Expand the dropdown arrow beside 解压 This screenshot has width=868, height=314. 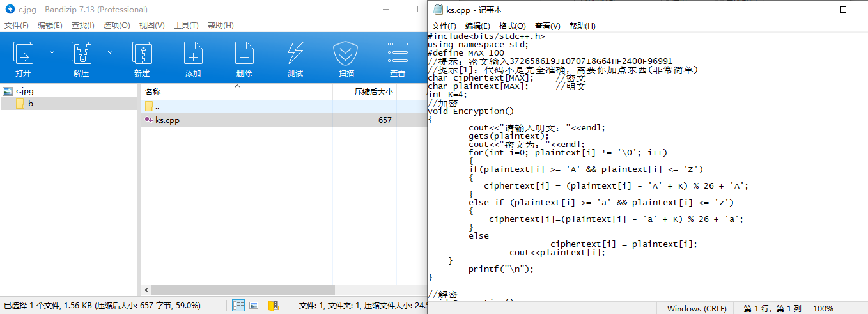[110, 52]
